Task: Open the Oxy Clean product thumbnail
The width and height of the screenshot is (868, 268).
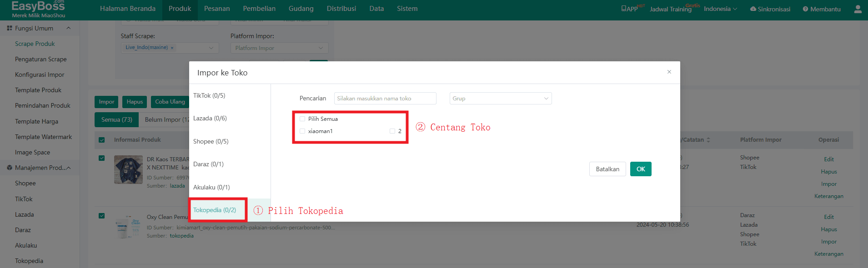Action: pyautogui.click(x=128, y=227)
